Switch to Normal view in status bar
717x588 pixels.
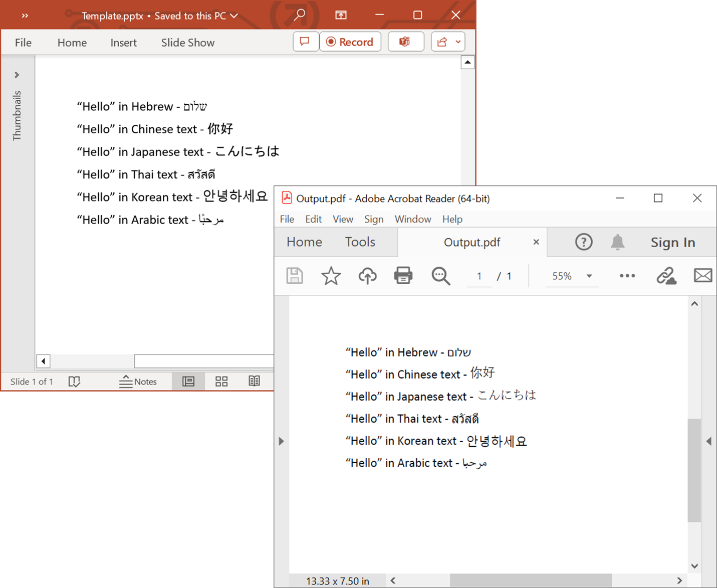pyautogui.click(x=188, y=381)
